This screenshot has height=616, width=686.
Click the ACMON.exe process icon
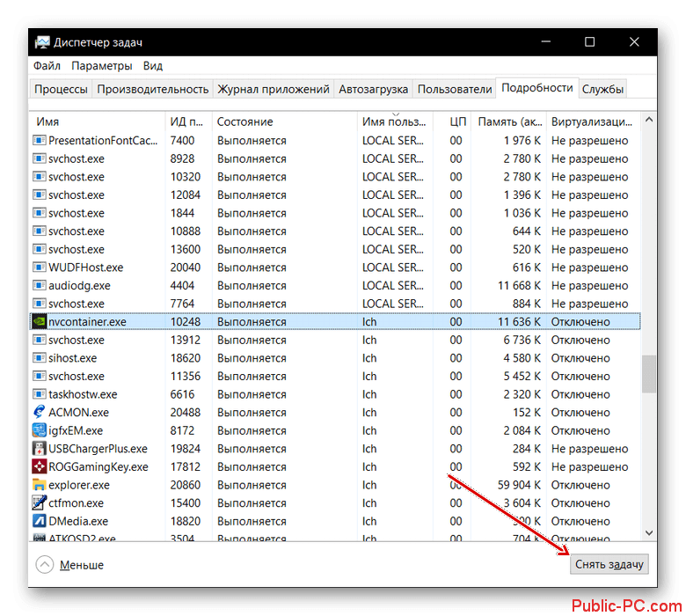pos(40,413)
